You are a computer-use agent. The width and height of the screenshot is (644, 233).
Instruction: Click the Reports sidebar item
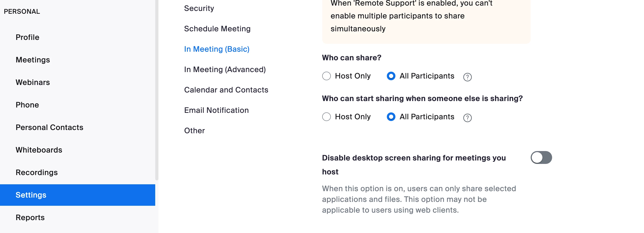tap(30, 218)
